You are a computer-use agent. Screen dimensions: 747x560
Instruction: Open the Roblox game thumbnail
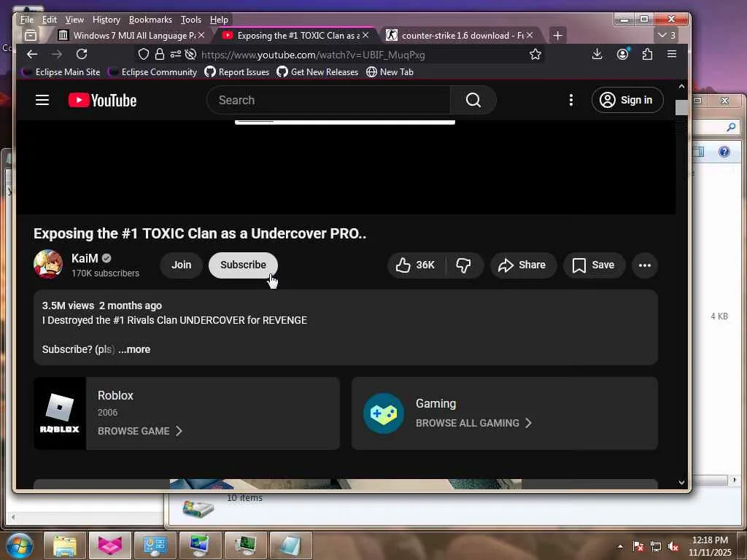click(60, 413)
